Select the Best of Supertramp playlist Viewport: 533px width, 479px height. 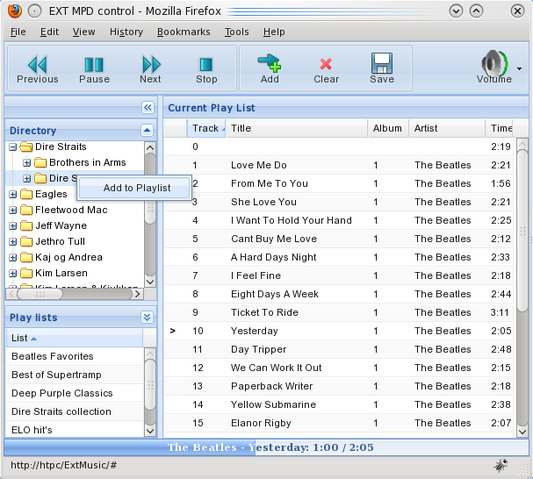coord(75,375)
